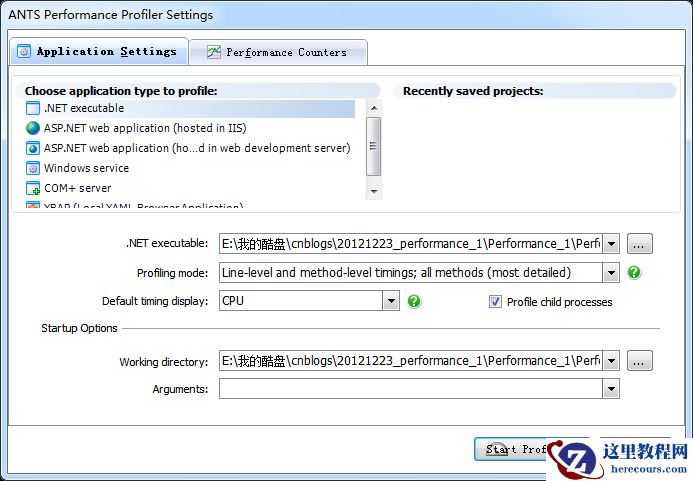Click the COM+ server icon

pos(33,188)
